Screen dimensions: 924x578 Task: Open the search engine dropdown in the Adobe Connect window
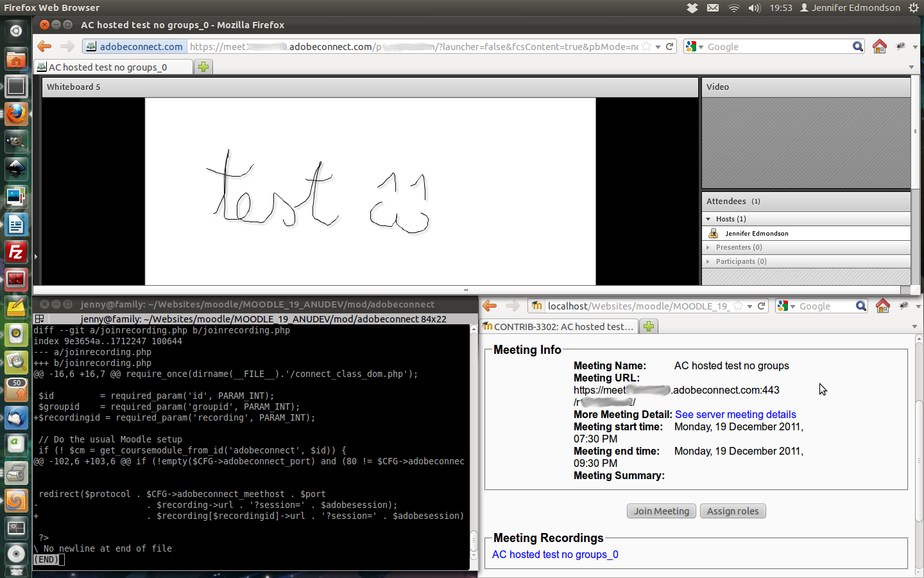click(x=701, y=47)
